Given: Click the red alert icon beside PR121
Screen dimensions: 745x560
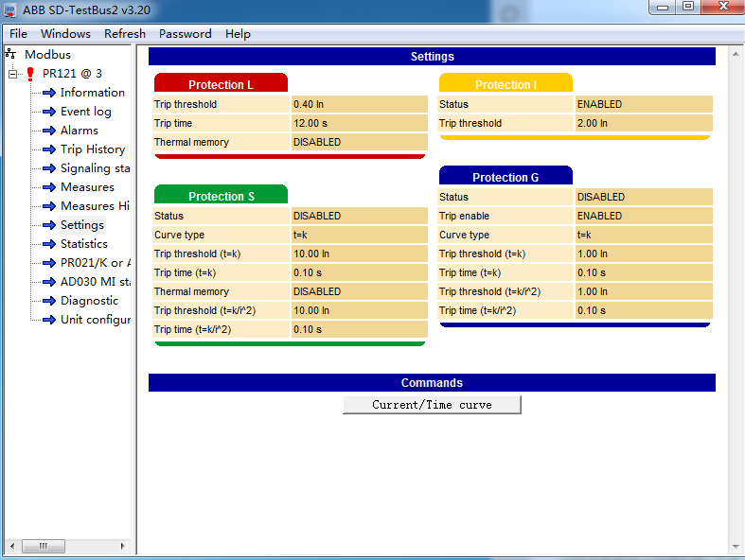Looking at the screenshot, I should pos(30,74).
